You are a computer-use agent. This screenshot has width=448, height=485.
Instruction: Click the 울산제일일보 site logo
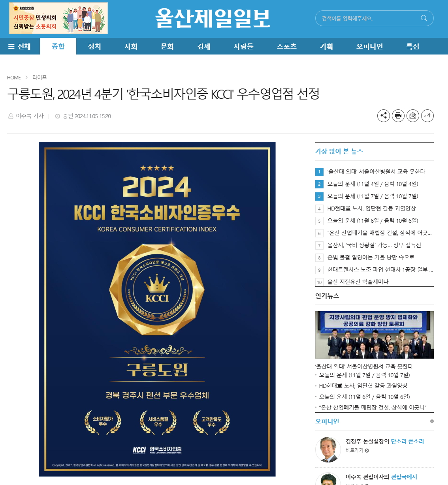(x=213, y=19)
